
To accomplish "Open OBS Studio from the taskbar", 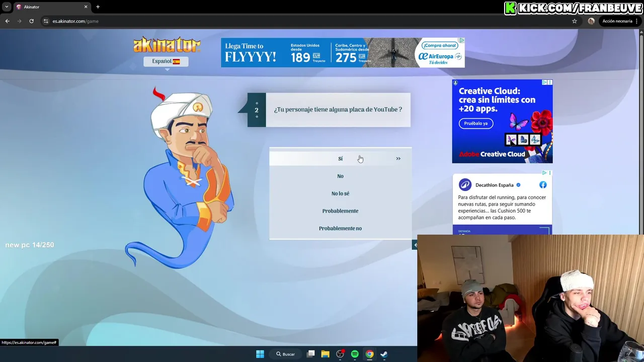I will pos(340,354).
